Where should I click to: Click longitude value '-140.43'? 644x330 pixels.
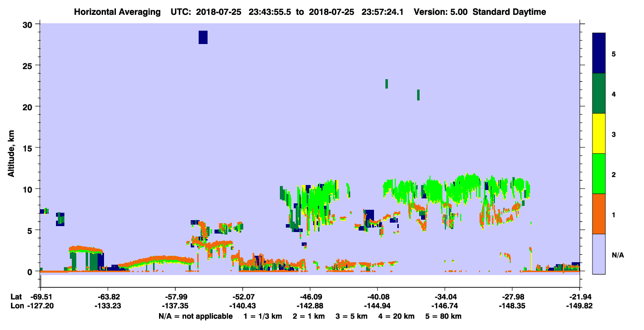click(x=242, y=306)
